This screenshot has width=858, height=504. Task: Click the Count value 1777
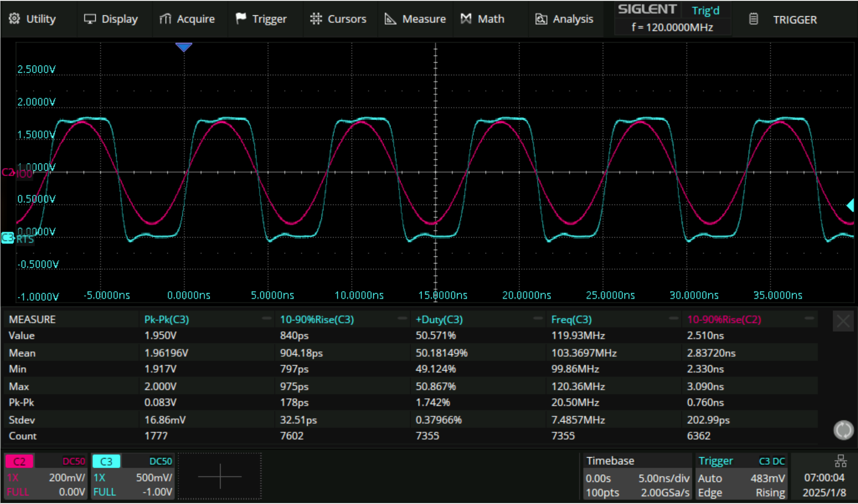(x=156, y=436)
